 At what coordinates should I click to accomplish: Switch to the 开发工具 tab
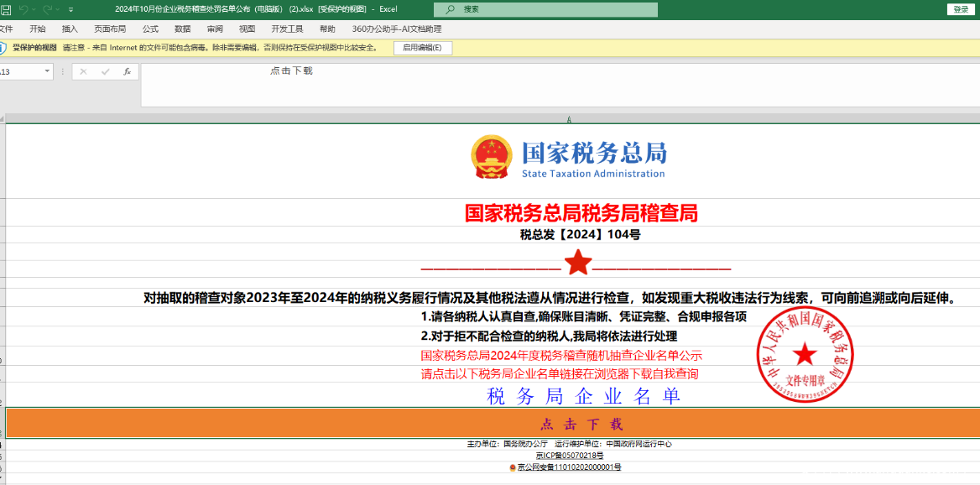tap(287, 29)
